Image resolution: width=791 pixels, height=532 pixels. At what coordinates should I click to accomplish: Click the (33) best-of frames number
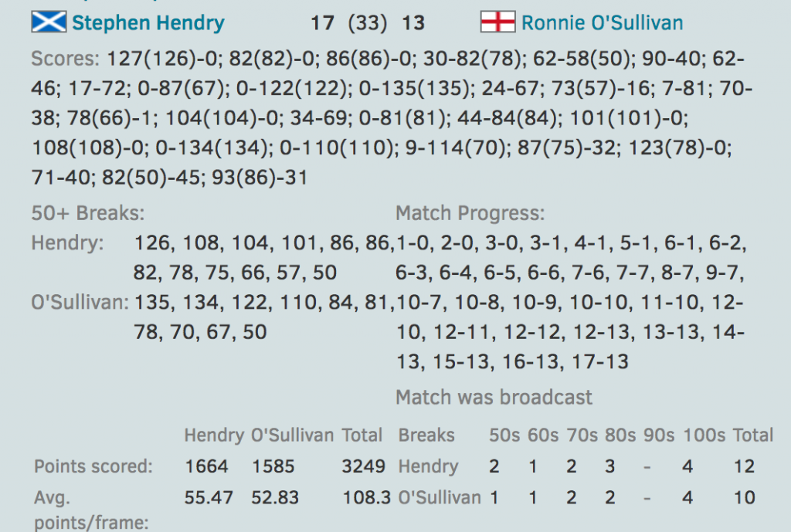point(368,23)
